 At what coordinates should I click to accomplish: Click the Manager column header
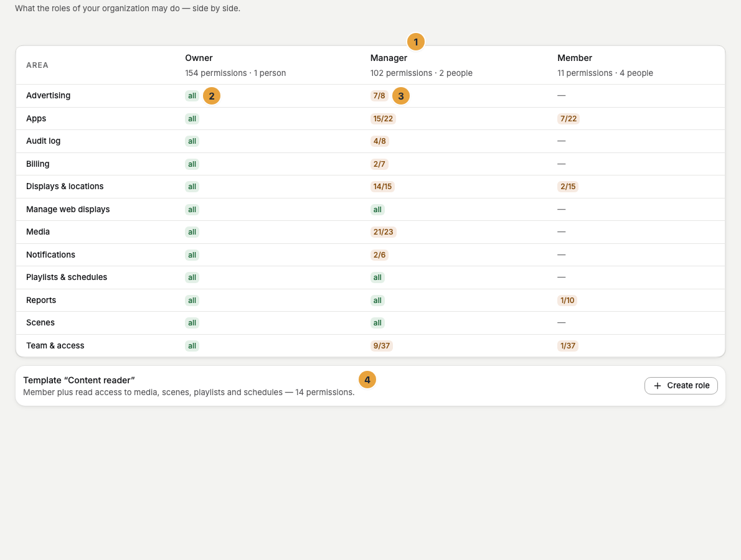pos(389,58)
